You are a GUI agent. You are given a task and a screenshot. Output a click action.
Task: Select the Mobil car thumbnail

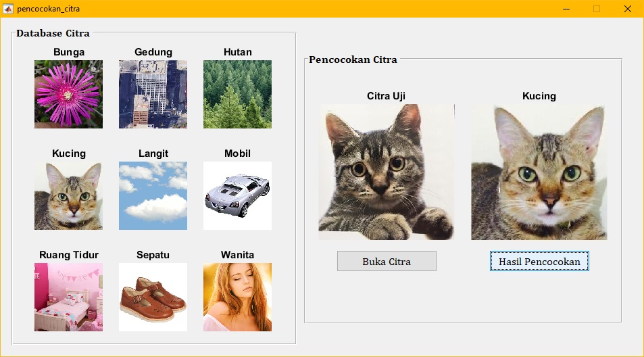pyautogui.click(x=237, y=195)
